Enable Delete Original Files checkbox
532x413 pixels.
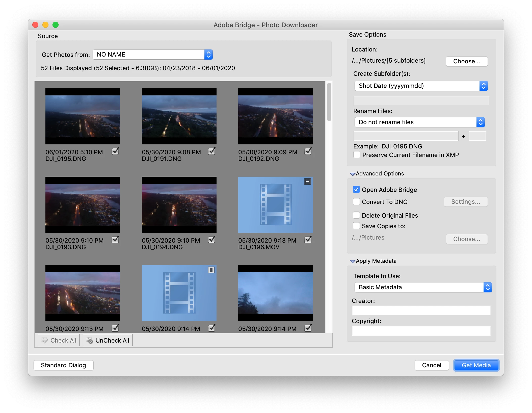pos(356,215)
